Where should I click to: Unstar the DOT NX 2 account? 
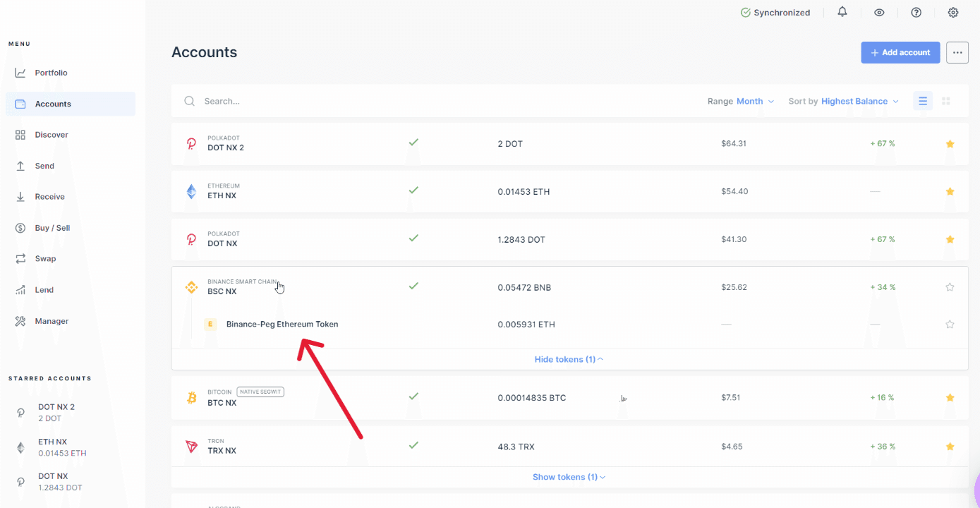[x=950, y=144]
